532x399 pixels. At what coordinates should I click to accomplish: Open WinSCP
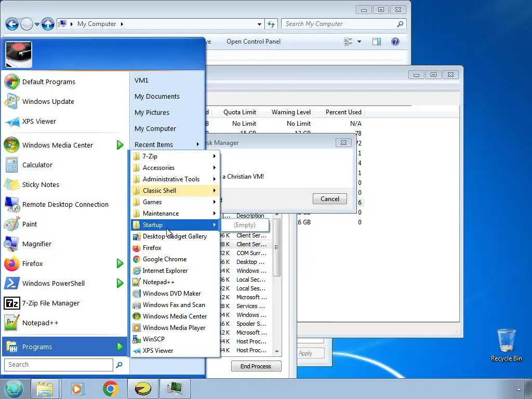point(175,339)
